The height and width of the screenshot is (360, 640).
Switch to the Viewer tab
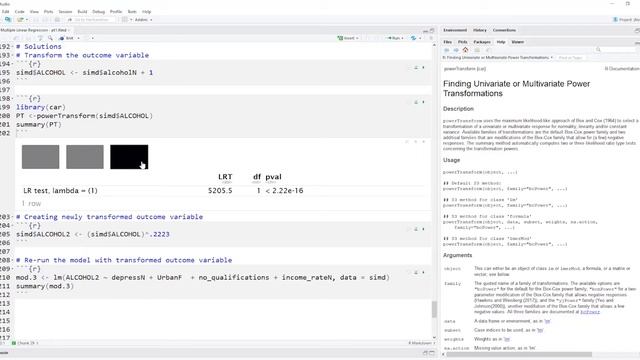click(518, 42)
